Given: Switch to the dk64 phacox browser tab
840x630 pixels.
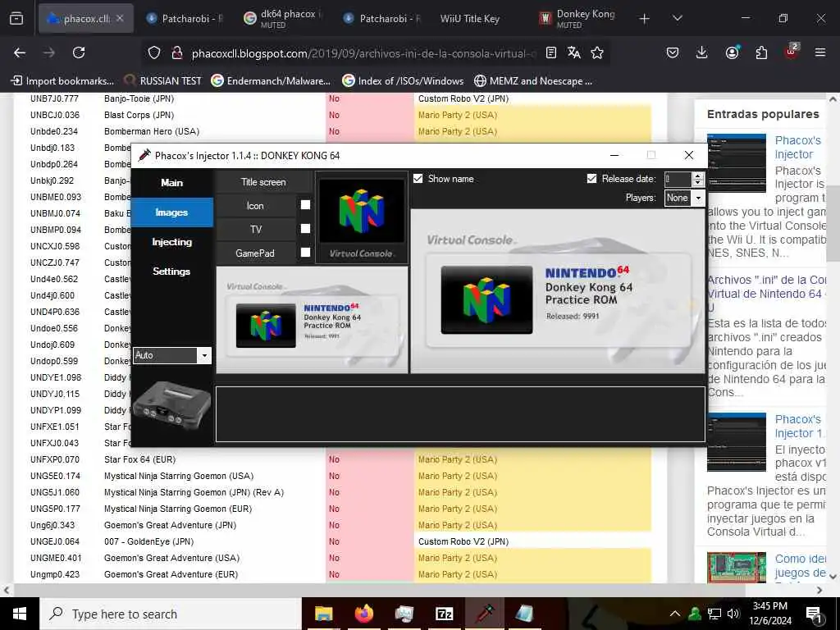Looking at the screenshot, I should (282, 18).
